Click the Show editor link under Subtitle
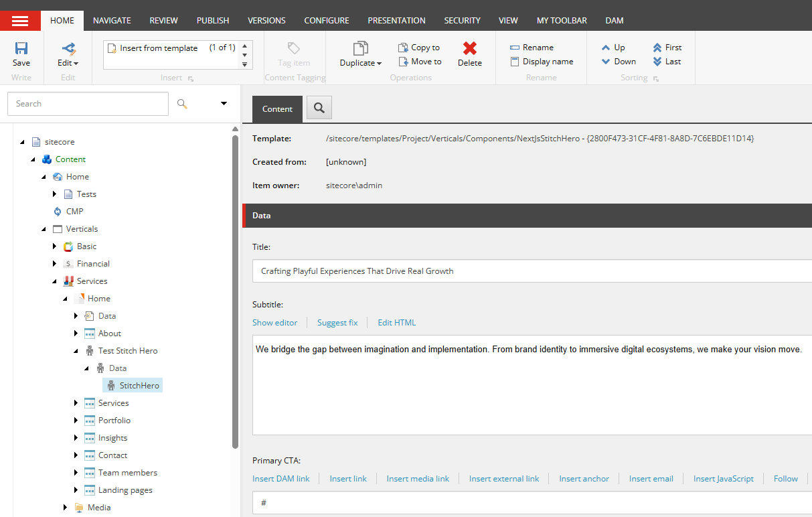The image size is (812, 517). click(274, 322)
